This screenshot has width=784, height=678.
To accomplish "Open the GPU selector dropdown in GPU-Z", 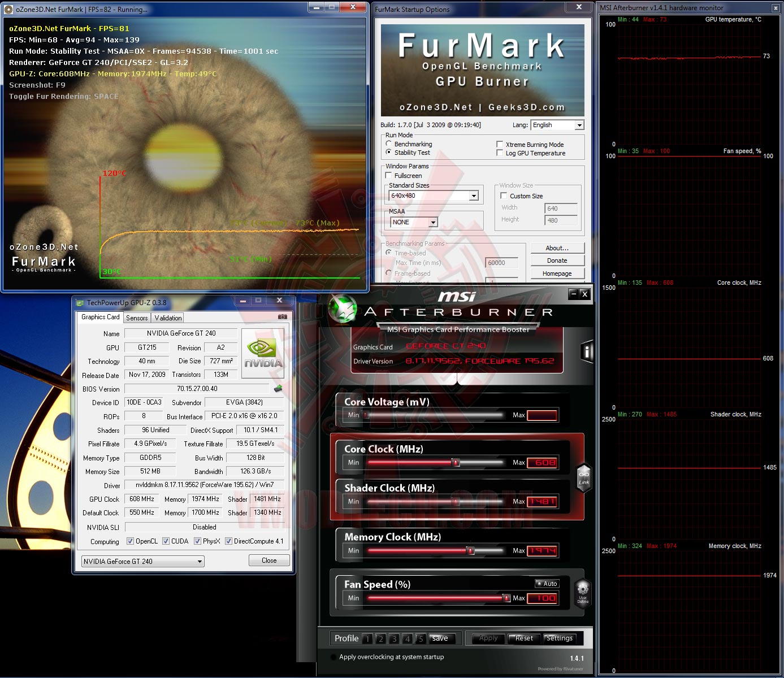I will 143,562.
